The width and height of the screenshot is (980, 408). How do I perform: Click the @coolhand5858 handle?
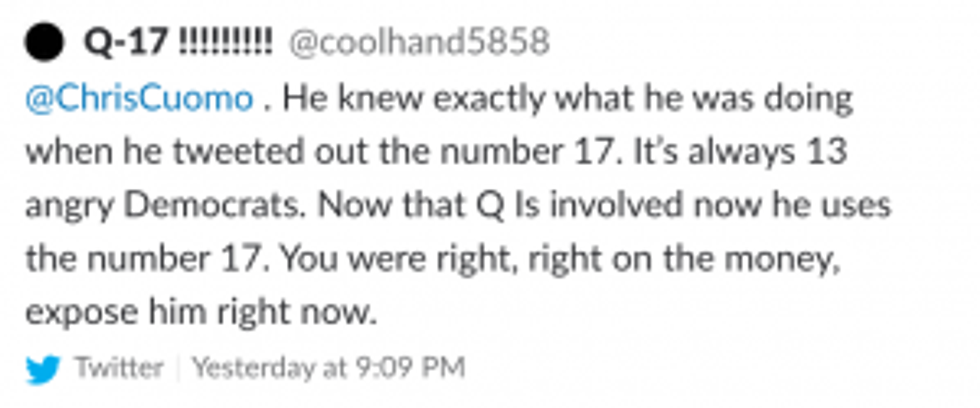(x=419, y=43)
